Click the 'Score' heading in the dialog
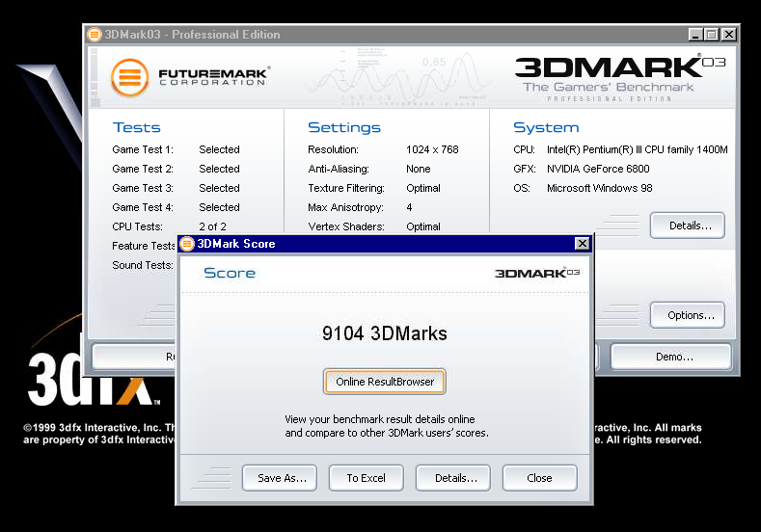The width and height of the screenshot is (761, 532). coord(230,273)
